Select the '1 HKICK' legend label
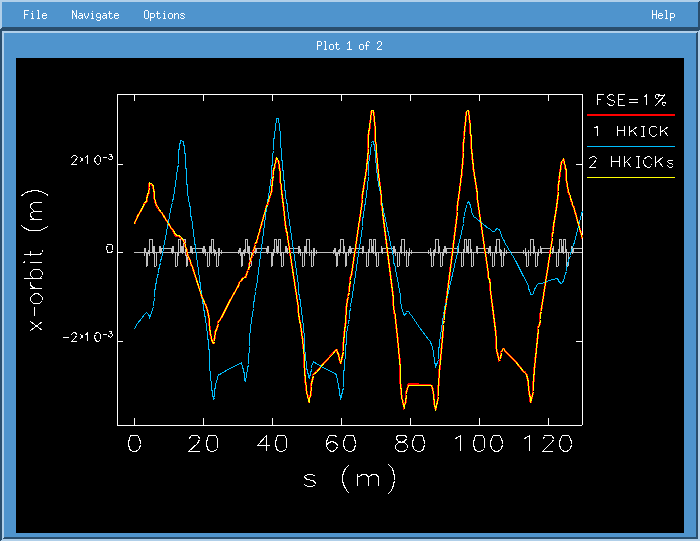This screenshot has width=700, height=541. 631,131
